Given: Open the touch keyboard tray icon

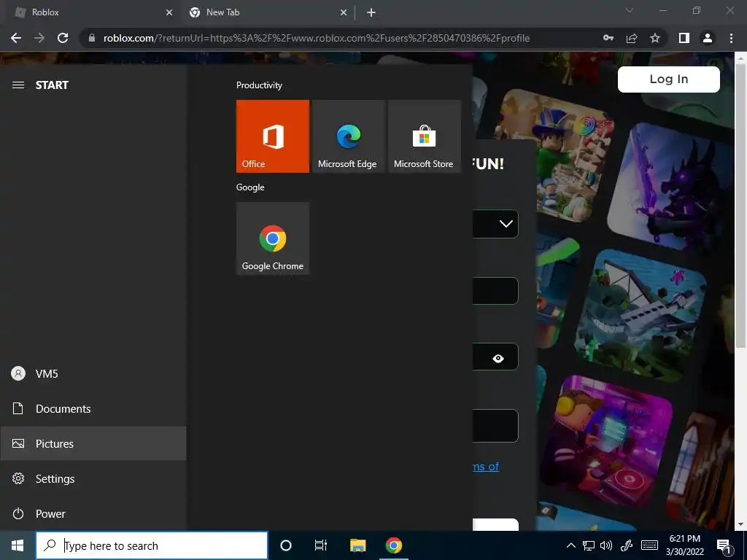Looking at the screenshot, I should click(x=649, y=545).
